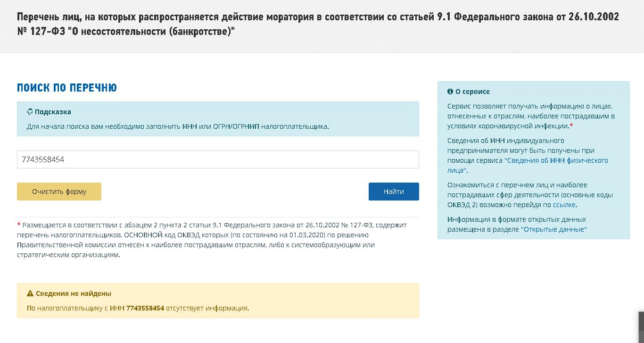
Task: Click the 'Сведения не найдены' alert heading
Action: [74, 293]
